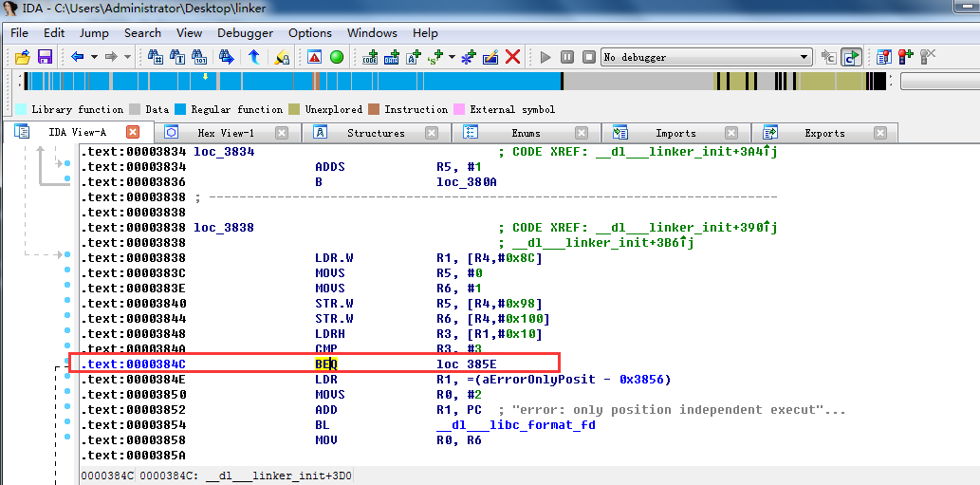Click the stop process button
Image resolution: width=980 pixels, height=485 pixels.
[x=589, y=58]
